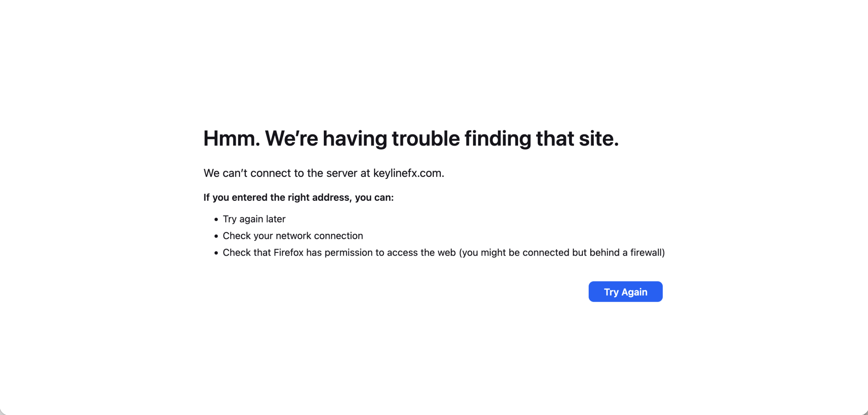Screen dimensions: 868x415
Task: Click the keylinefx.com domain text
Action: point(408,173)
